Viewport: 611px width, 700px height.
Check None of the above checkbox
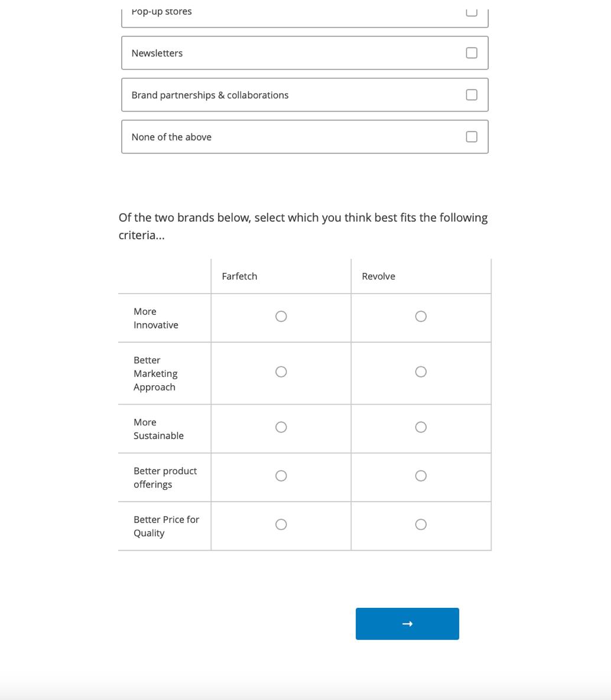pyautogui.click(x=472, y=137)
